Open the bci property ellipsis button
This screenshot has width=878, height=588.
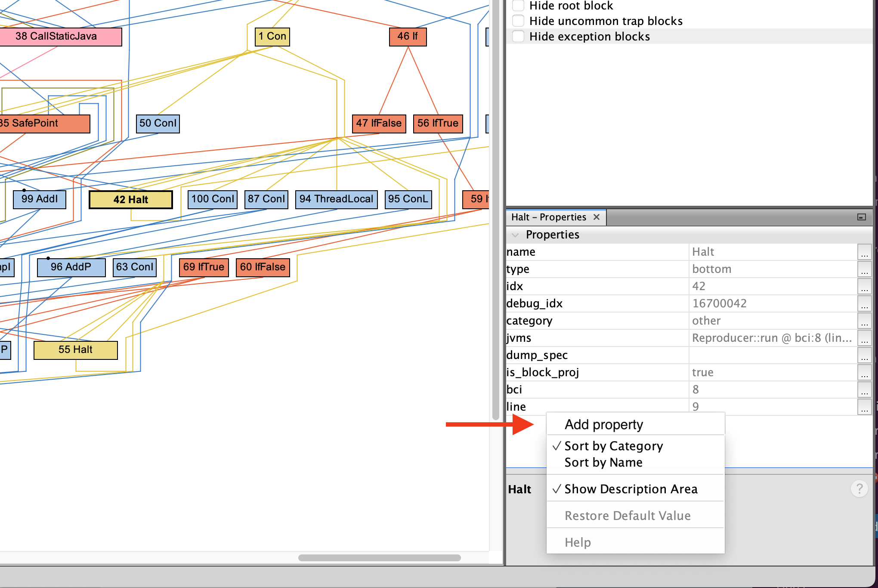[864, 390]
